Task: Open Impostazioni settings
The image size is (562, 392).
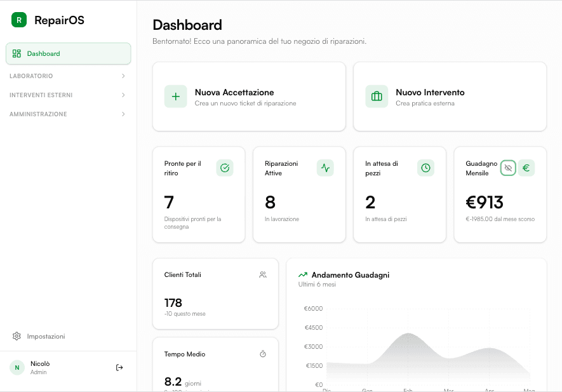Action: 69,337
